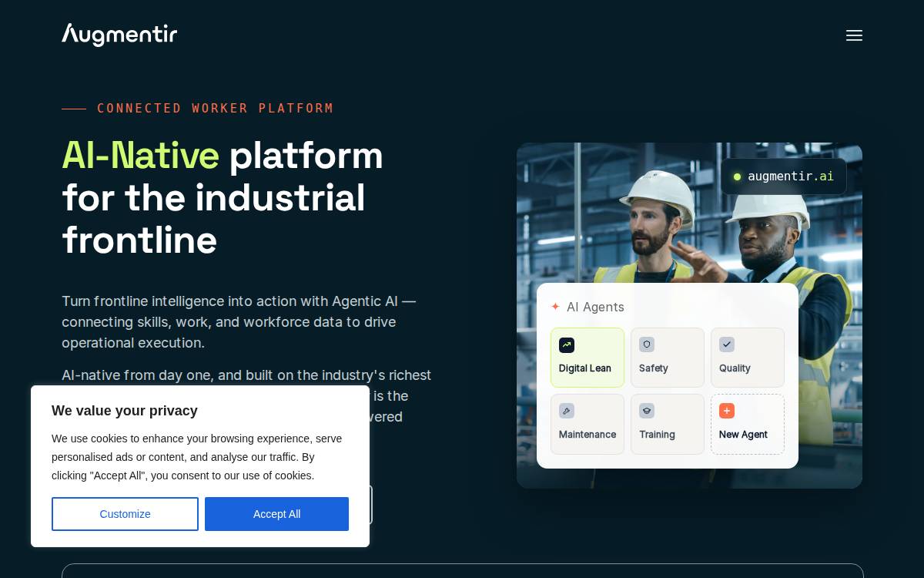Click the green status dot on augmentir.ai badge

(737, 176)
